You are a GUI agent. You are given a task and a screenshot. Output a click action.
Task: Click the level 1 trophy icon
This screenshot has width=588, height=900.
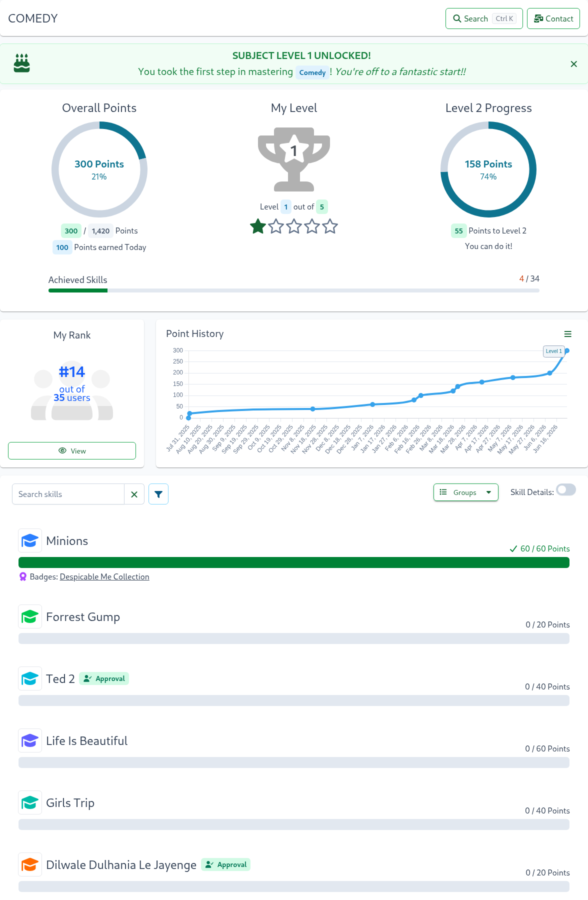(294, 159)
